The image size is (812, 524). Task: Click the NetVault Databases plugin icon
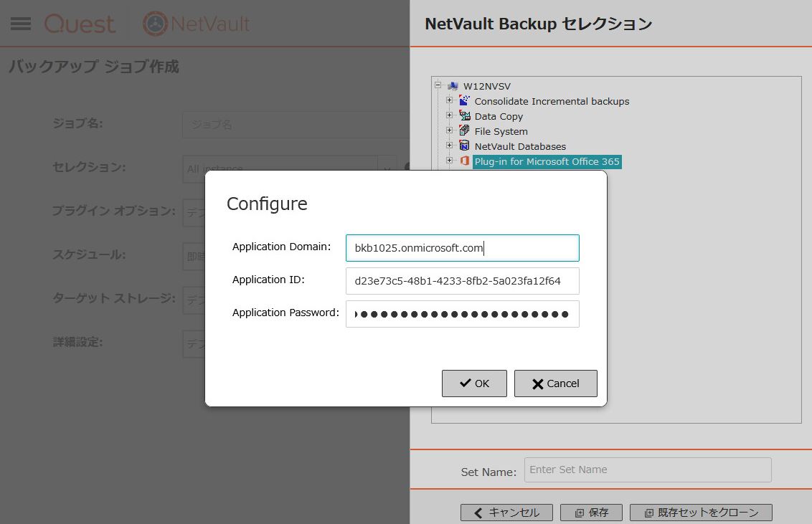coord(465,146)
